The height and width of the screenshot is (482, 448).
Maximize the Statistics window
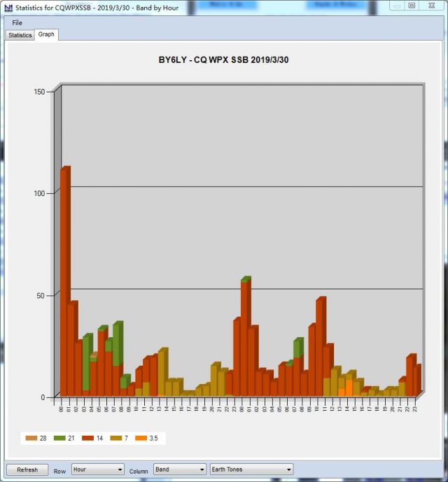(x=412, y=6)
